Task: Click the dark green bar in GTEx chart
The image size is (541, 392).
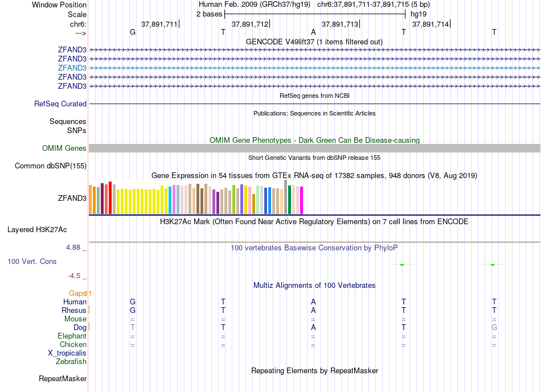Action: (x=289, y=200)
